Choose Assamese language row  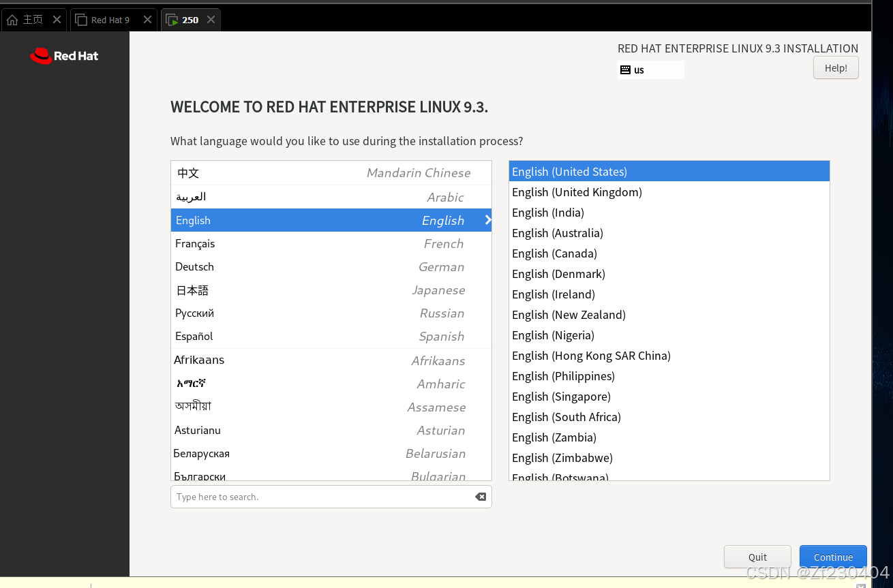[331, 407]
